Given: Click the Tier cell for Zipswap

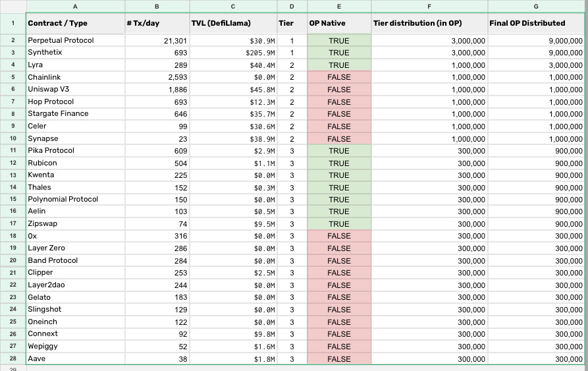Looking at the screenshot, I should pyautogui.click(x=292, y=224).
